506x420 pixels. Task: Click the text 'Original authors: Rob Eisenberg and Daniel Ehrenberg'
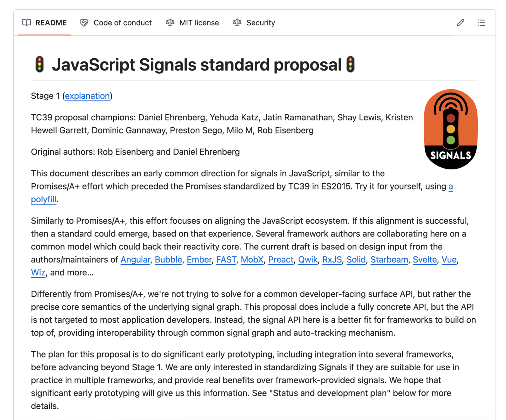pyautogui.click(x=135, y=152)
